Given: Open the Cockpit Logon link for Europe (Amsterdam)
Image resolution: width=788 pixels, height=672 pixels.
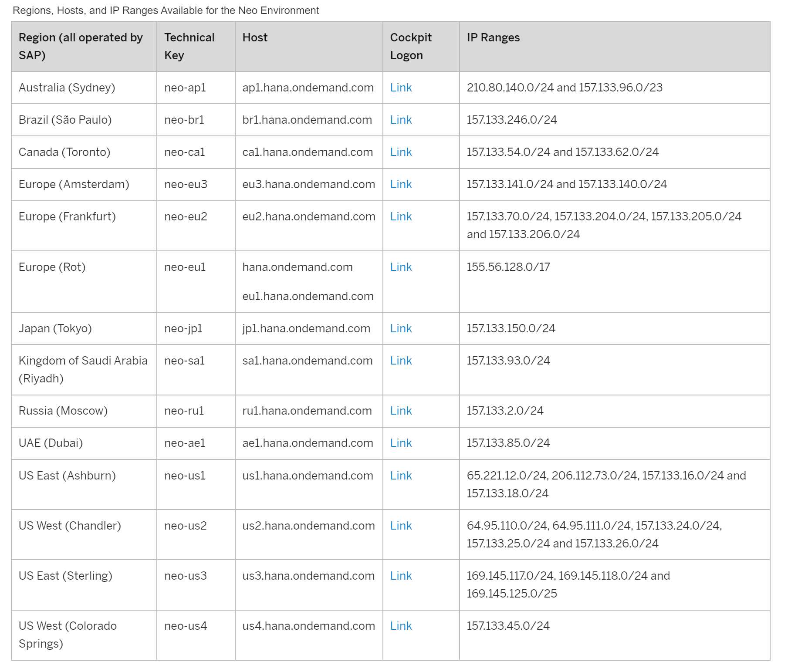Looking at the screenshot, I should click(x=401, y=184).
